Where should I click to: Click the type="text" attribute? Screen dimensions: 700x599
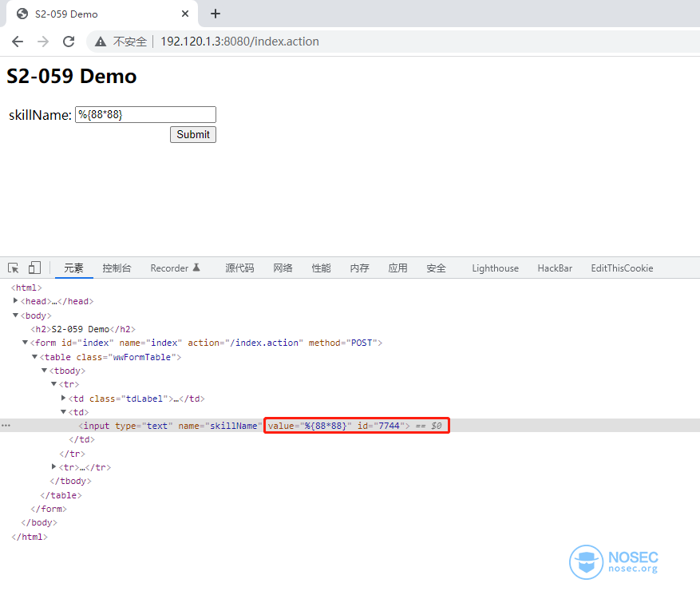(144, 426)
